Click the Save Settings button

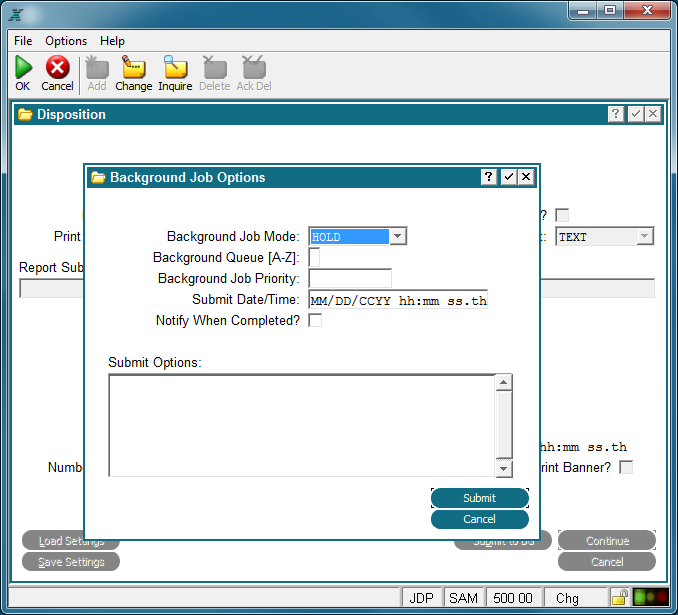[x=71, y=562]
